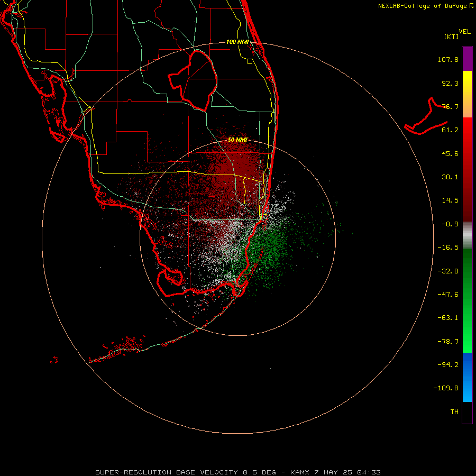Click the [KT] units label
The width and height of the screenshot is (476, 476).
[452, 36]
